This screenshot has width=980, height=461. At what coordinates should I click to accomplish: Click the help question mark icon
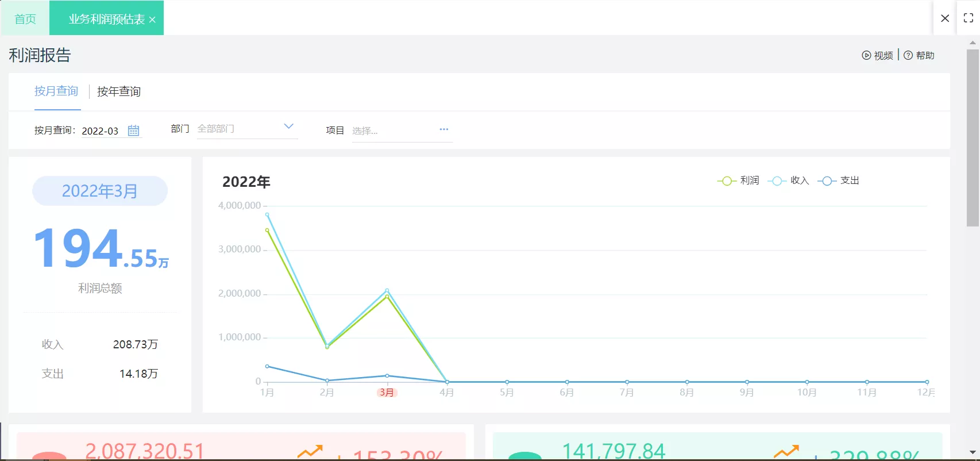(x=908, y=55)
